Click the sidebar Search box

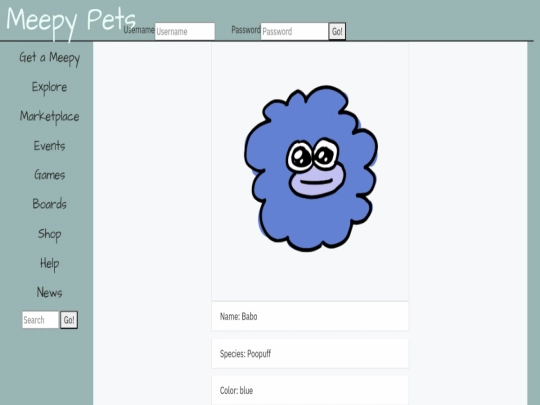pyautogui.click(x=41, y=320)
